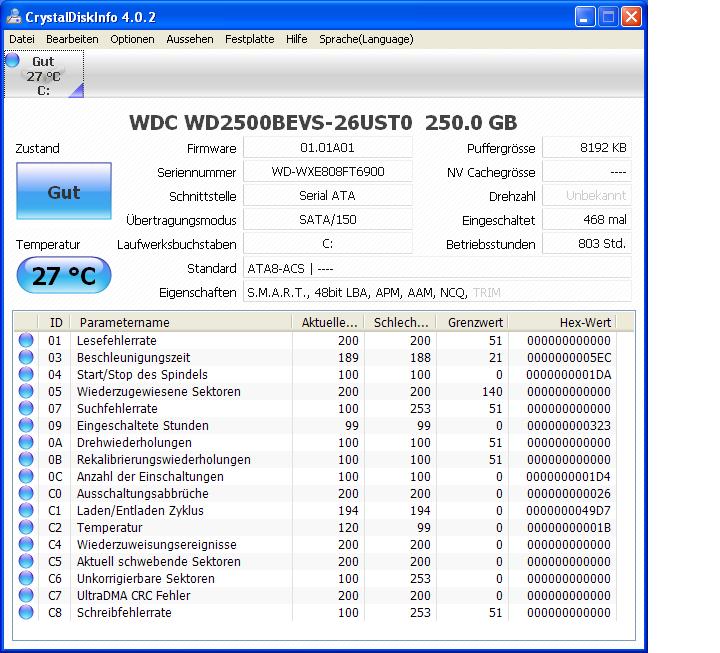Click the Schnittstelle field Serial ATA
720x653 pixels.
pyautogui.click(x=327, y=196)
